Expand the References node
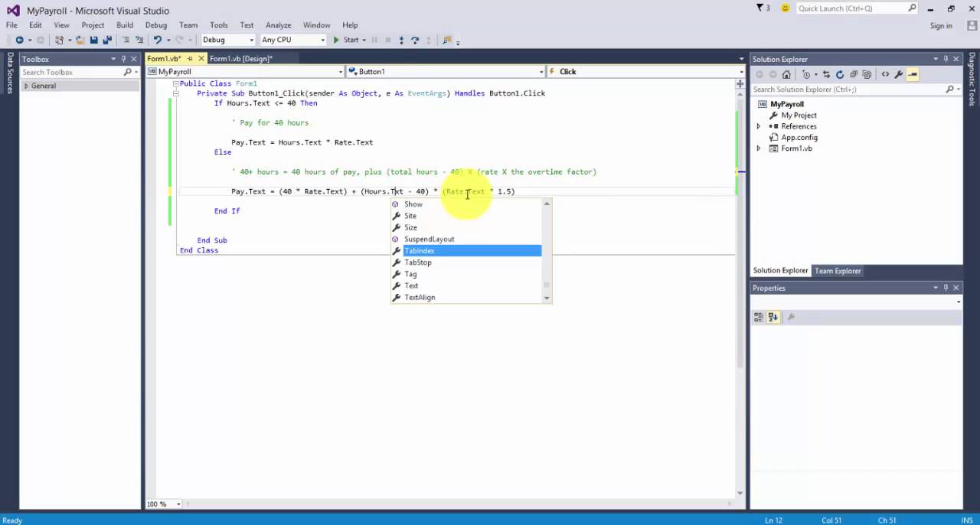Image resolution: width=980 pixels, height=525 pixels. point(759,126)
